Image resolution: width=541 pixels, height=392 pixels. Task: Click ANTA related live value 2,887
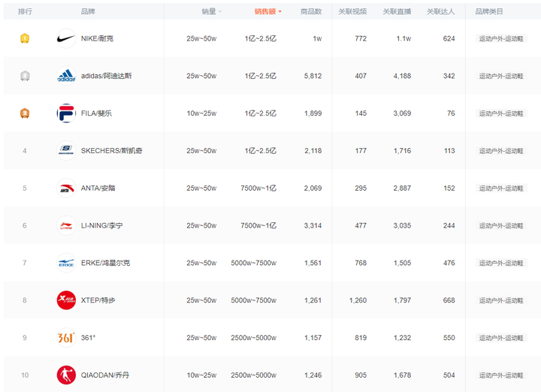click(x=402, y=188)
